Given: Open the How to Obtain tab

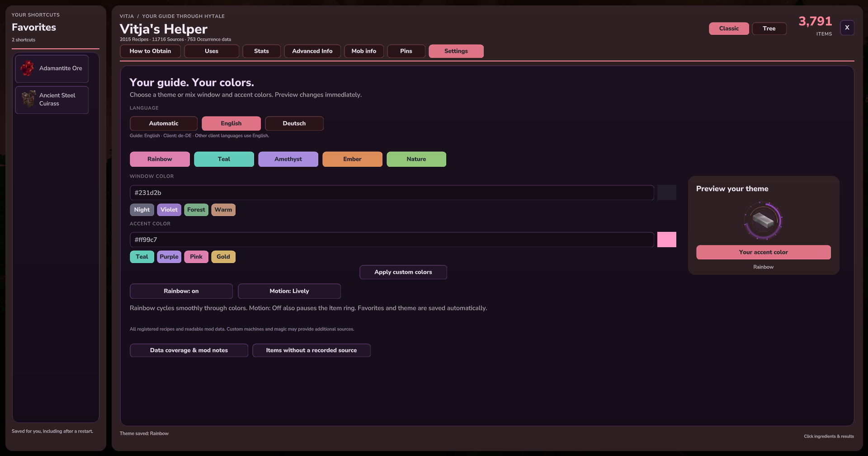Looking at the screenshot, I should point(150,51).
